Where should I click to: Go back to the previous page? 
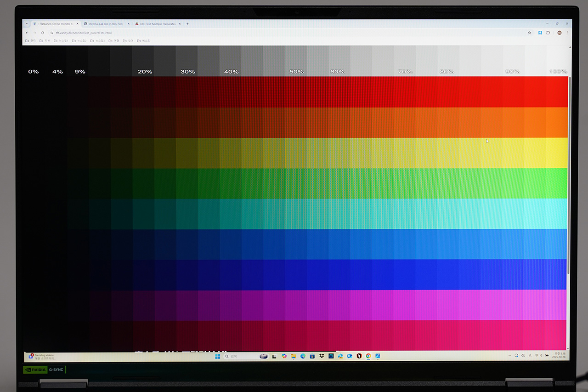27,33
